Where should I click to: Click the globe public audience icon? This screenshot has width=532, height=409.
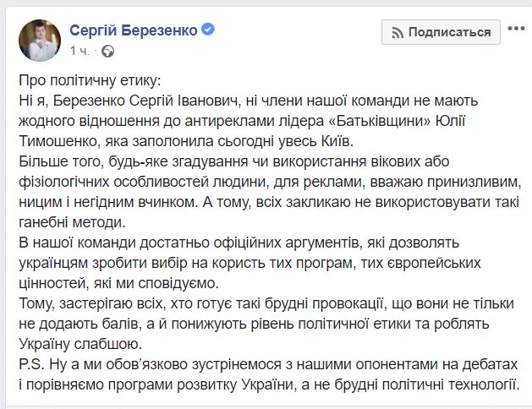point(107,52)
